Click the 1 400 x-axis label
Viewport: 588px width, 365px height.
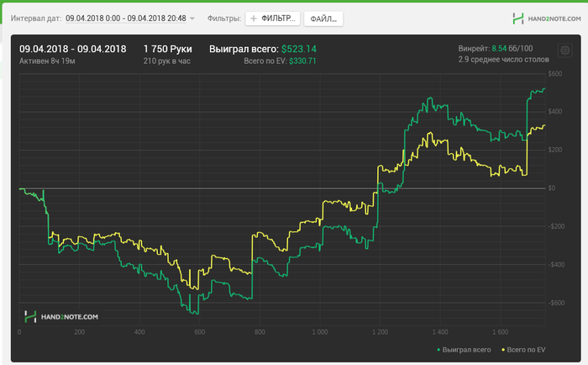tap(440, 332)
